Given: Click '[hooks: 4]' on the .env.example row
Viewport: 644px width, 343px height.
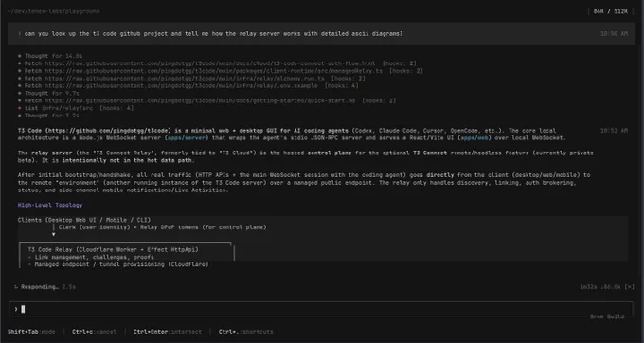Looking at the screenshot, I should click(342, 86).
